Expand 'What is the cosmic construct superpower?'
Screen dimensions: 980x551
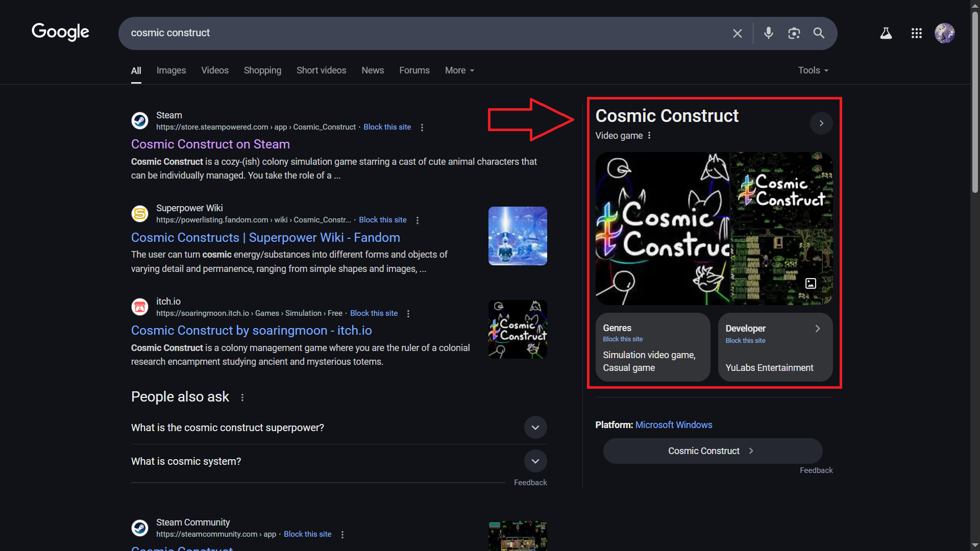(535, 428)
